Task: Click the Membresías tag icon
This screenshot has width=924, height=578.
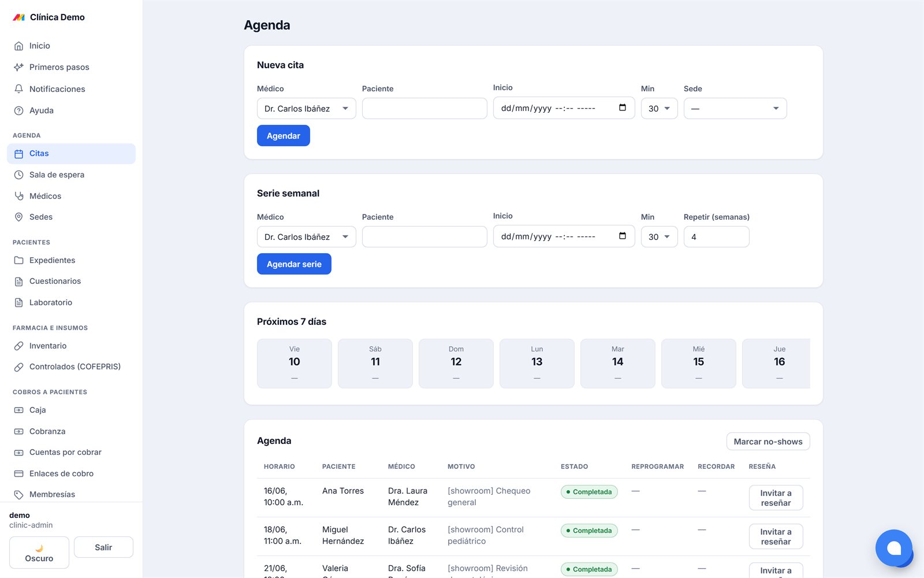Action: point(18,494)
